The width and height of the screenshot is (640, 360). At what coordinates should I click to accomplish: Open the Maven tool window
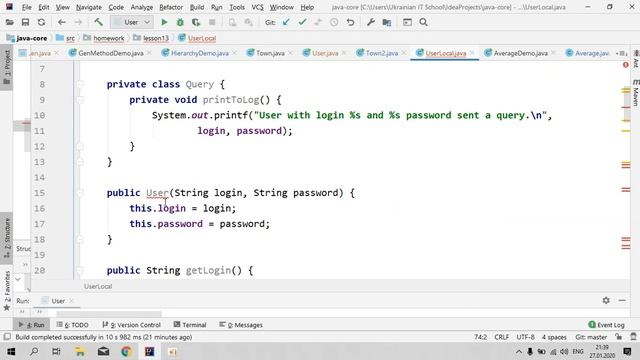pos(636,93)
